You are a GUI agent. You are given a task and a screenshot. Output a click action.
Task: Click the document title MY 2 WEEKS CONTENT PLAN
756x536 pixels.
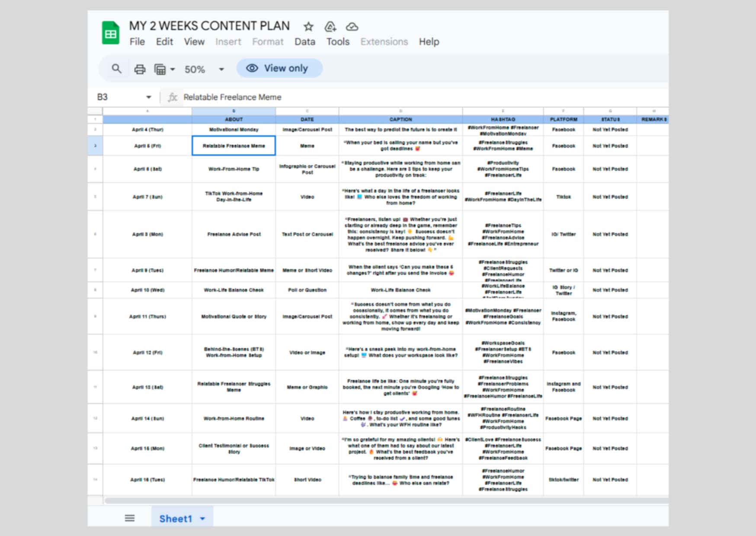(209, 26)
